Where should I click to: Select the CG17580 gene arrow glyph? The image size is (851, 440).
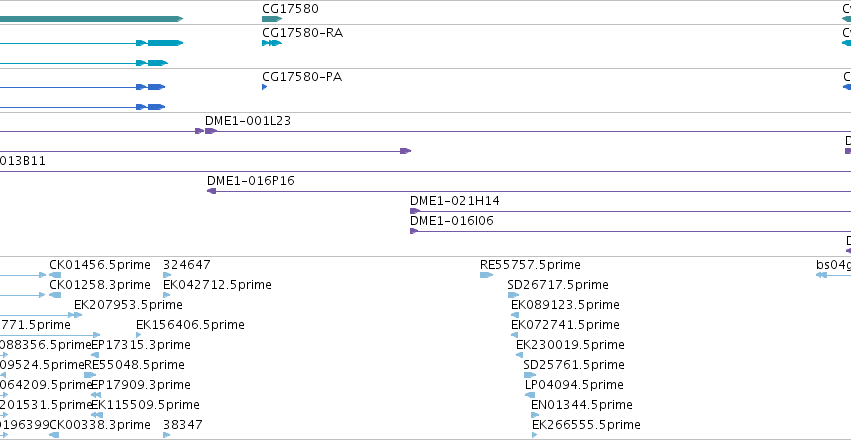coord(272,19)
